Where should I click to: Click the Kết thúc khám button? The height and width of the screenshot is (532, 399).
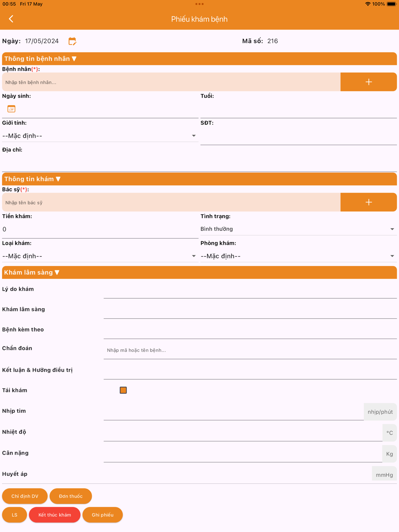(x=55, y=515)
